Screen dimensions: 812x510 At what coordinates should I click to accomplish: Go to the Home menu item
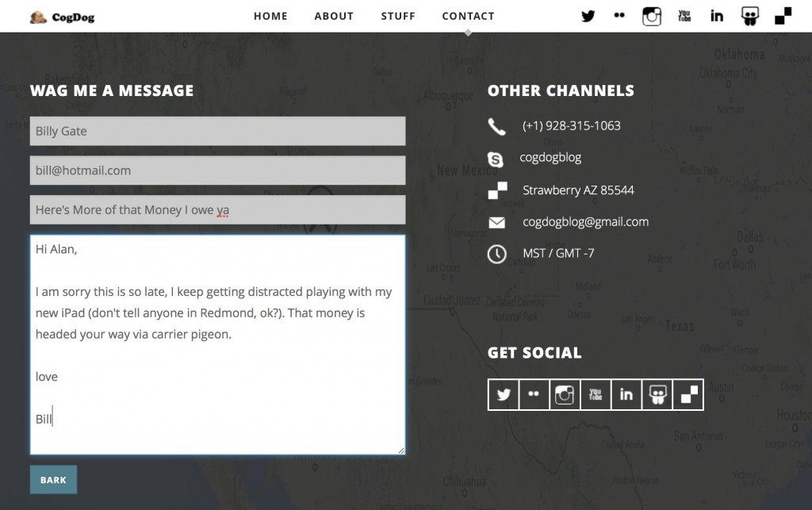click(x=270, y=16)
